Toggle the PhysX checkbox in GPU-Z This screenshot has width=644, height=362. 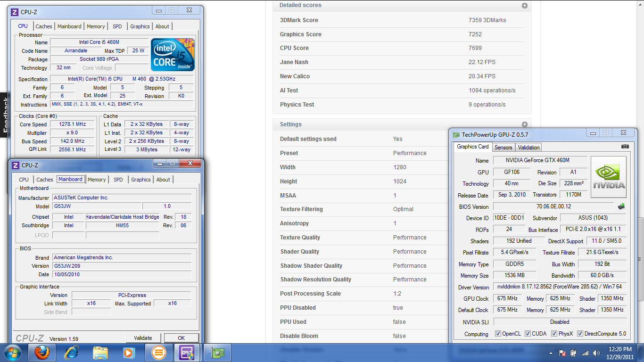click(x=554, y=334)
